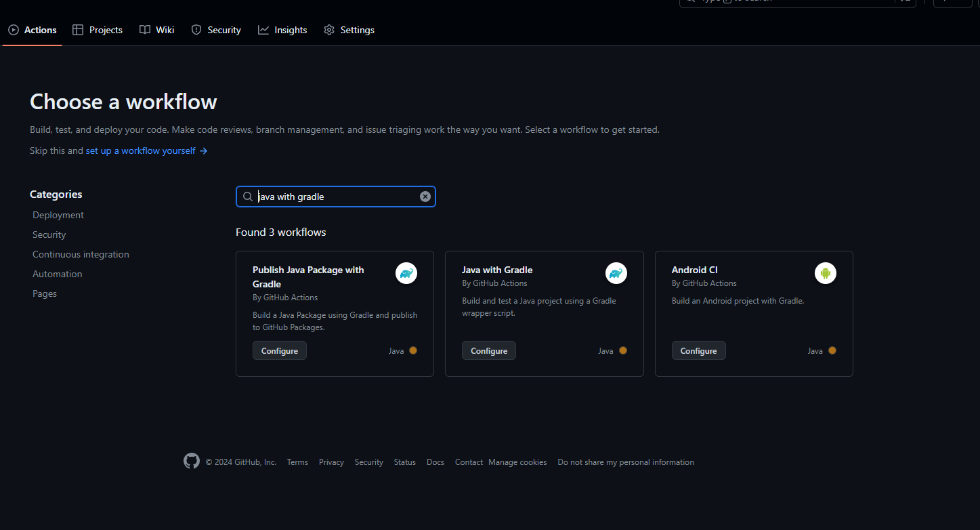Configure Publish Java Package with Gradle workflow
The height and width of the screenshot is (530, 980).
pos(280,350)
